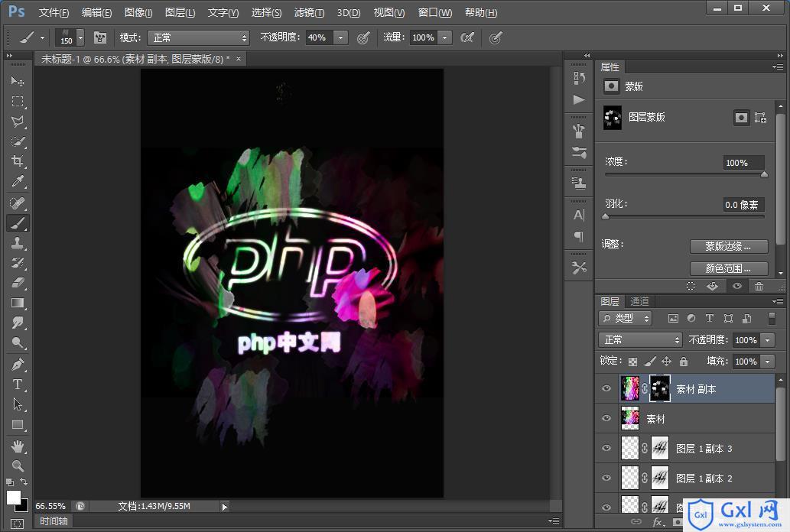790x532 pixels.
Task: Enable pressure for opacity icon
Action: pos(363,37)
